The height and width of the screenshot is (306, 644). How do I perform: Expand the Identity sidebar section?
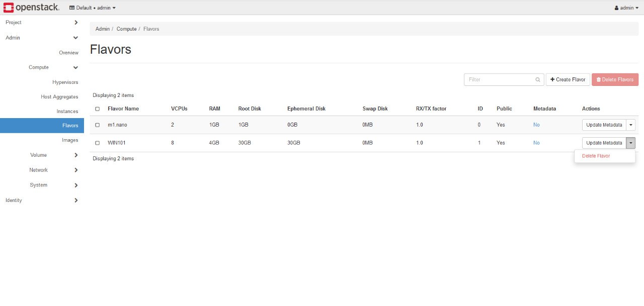tap(75, 200)
